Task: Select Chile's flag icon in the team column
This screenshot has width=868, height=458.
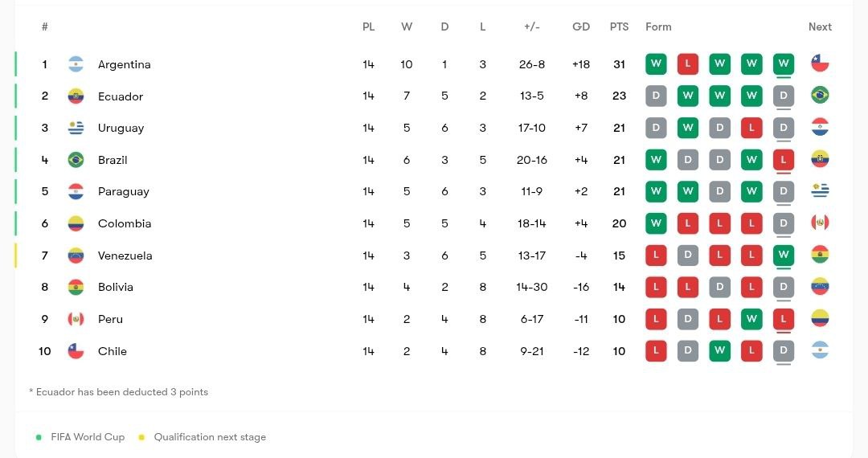Action: point(76,350)
